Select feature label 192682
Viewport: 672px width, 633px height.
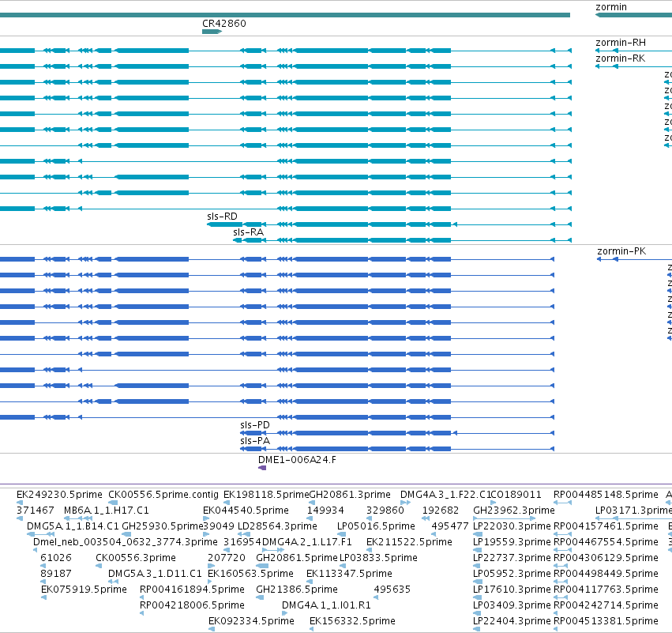(x=440, y=511)
